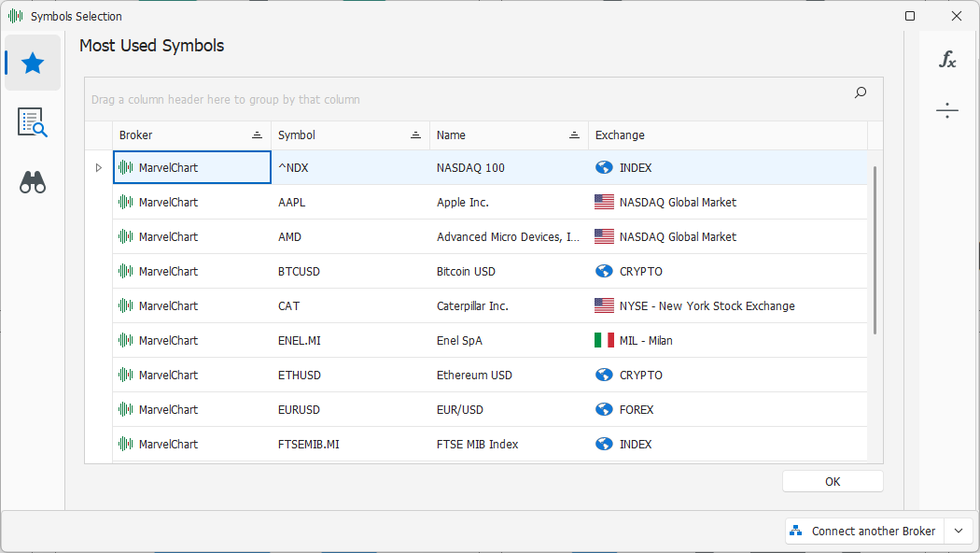
Task: Click the Apple Inc. name cell
Action: pyautogui.click(x=510, y=202)
